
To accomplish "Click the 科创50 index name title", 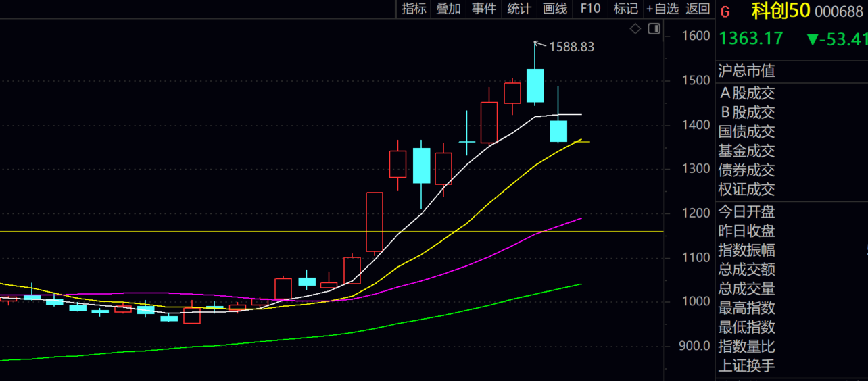I will [781, 11].
